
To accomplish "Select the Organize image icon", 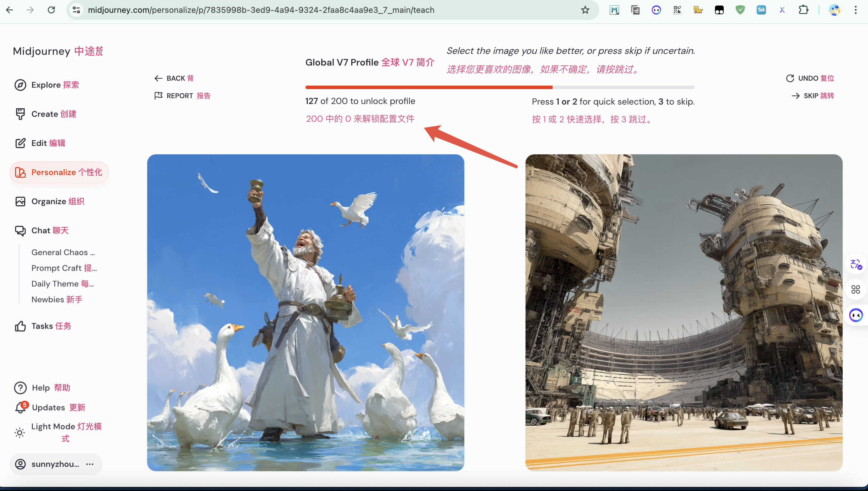I will click(20, 201).
